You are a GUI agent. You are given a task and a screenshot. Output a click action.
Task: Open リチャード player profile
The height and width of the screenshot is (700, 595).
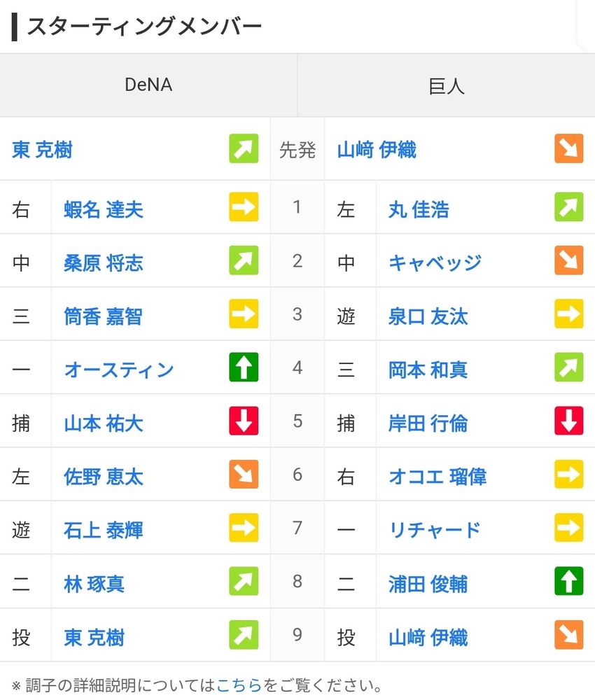point(435,529)
